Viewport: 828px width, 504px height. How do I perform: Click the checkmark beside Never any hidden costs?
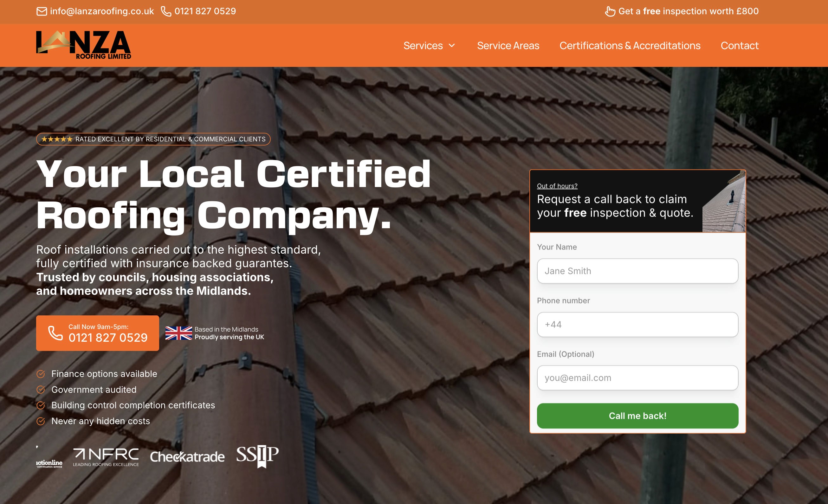[x=41, y=421]
